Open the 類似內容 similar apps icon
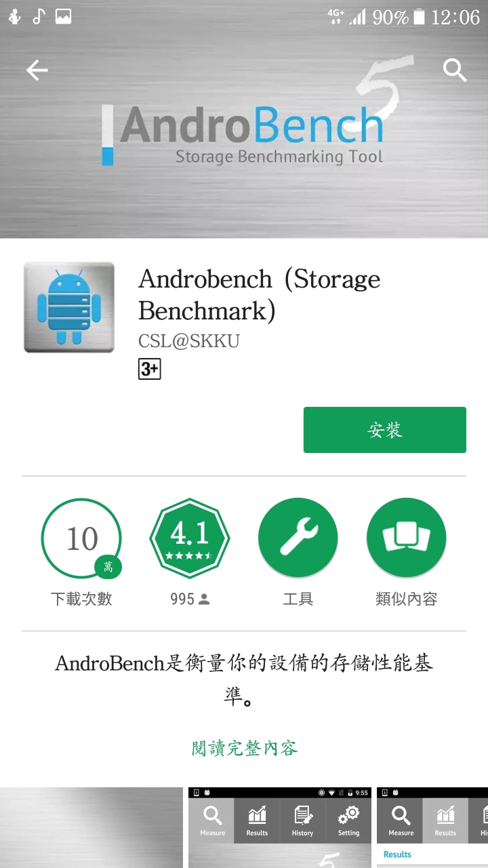The width and height of the screenshot is (488, 868). click(407, 538)
